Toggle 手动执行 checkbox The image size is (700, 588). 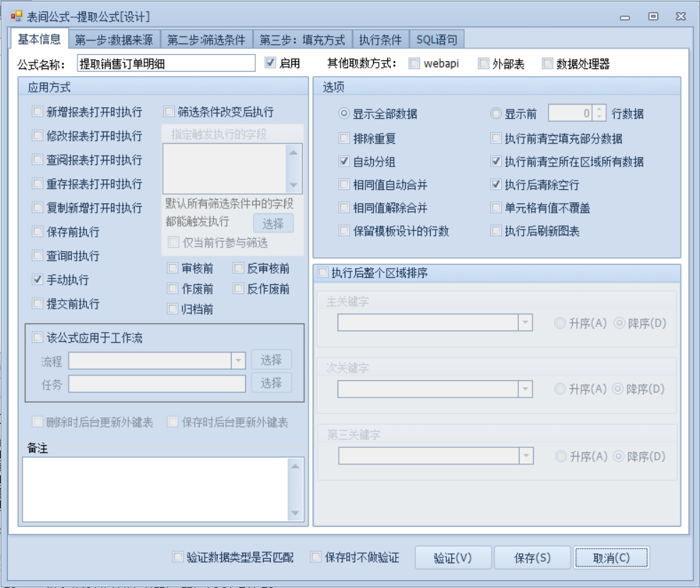(x=38, y=280)
